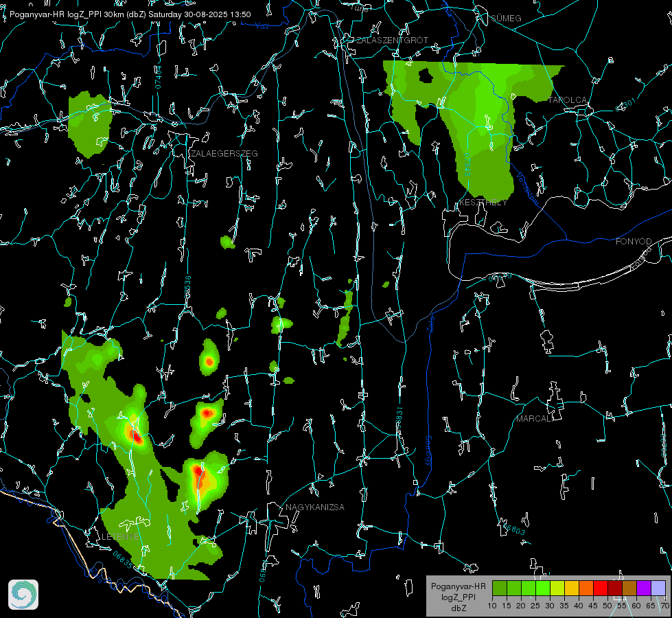Click the blue Veszprém county label
Image resolution: width=672 pixels, height=618 pixels.
[x=526, y=188]
